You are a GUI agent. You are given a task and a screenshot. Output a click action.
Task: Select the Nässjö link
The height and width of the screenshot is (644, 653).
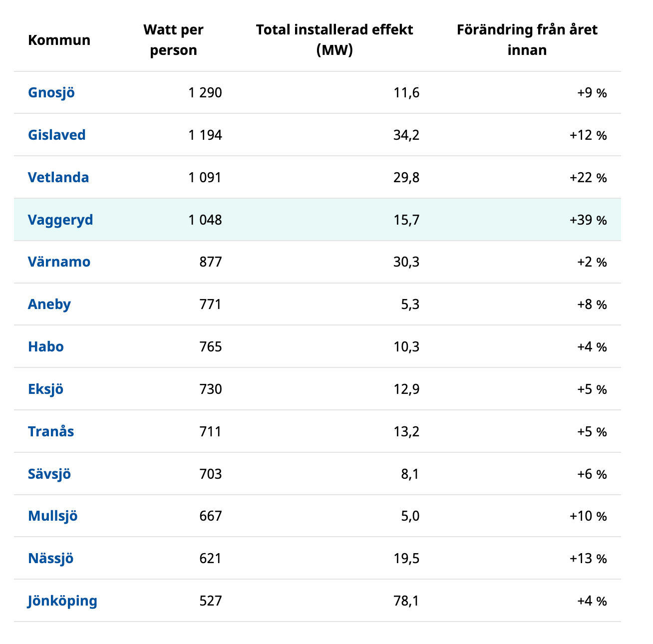(51, 558)
